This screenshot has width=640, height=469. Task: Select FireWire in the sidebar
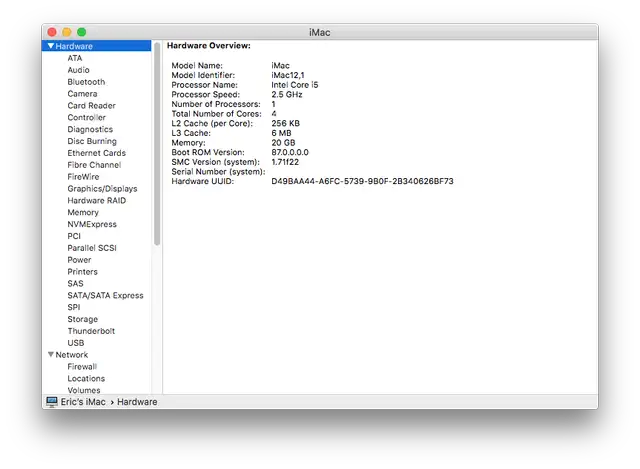(x=83, y=176)
